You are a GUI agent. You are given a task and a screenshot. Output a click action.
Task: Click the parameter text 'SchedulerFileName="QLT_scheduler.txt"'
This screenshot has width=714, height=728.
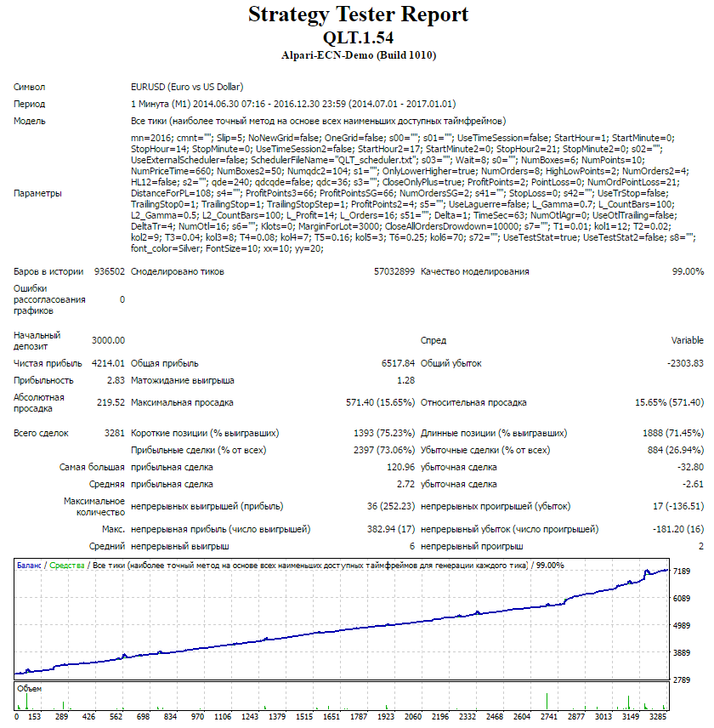tap(332, 160)
